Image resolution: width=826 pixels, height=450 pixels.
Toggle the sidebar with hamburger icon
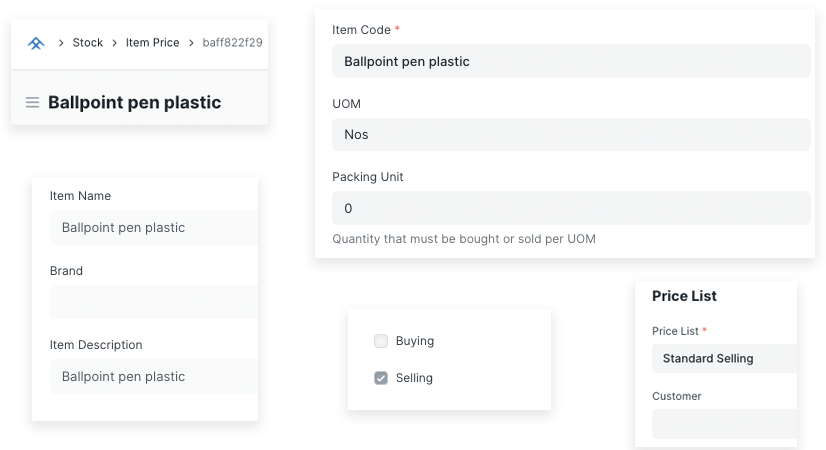[32, 102]
